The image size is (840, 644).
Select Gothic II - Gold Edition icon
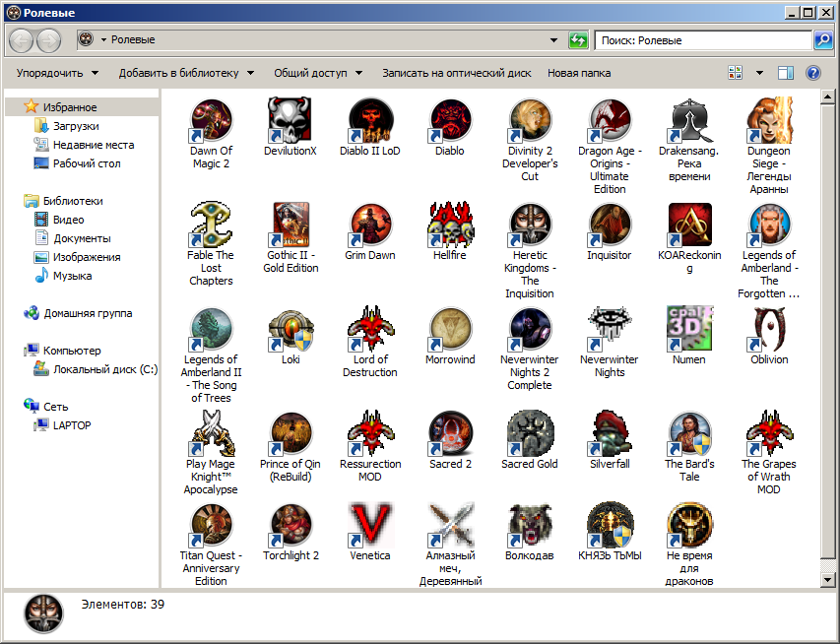(x=290, y=225)
